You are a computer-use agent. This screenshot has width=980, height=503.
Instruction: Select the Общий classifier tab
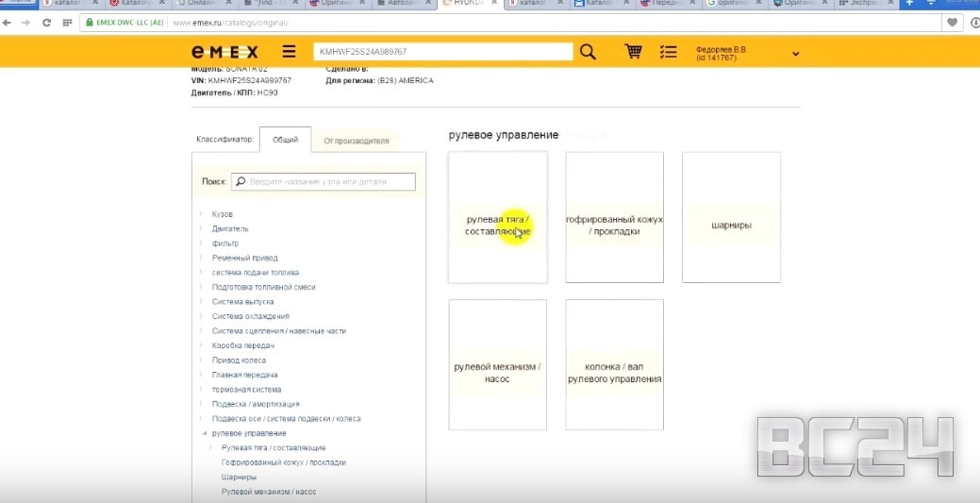pos(285,140)
